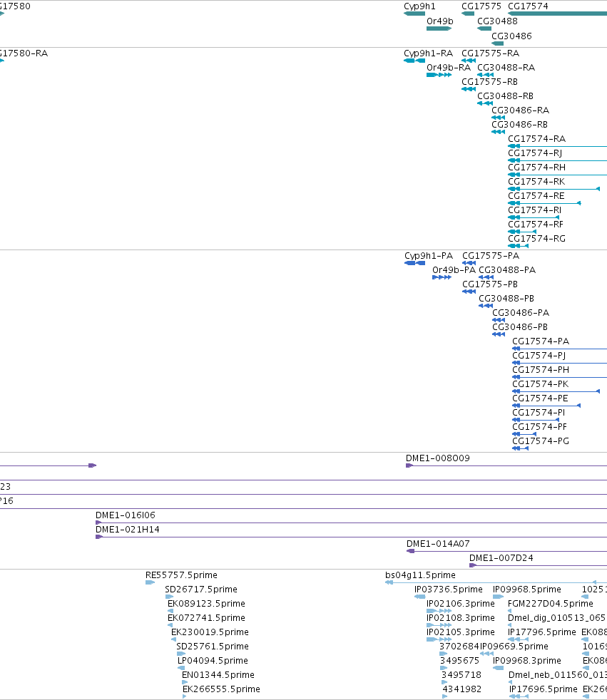Image resolution: width=607 pixels, height=700 pixels.
Task: Click the CG17574-PJ protein feature
Action: point(560,363)
